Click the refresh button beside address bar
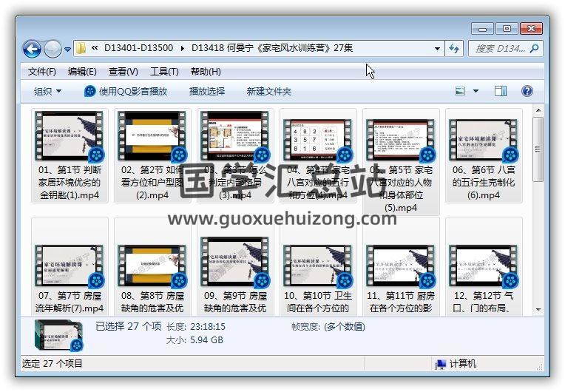The width and height of the screenshot is (565, 392). tap(455, 48)
